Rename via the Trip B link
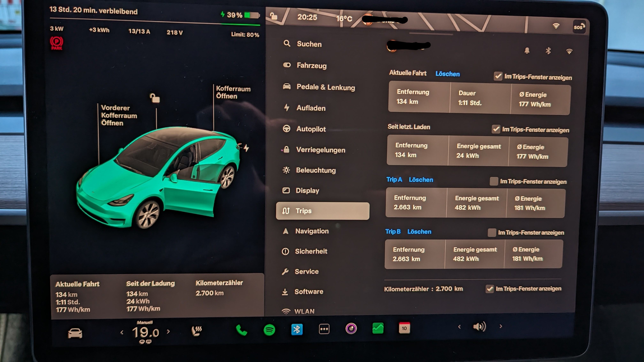Screen dimensions: 644x362 point(393,231)
